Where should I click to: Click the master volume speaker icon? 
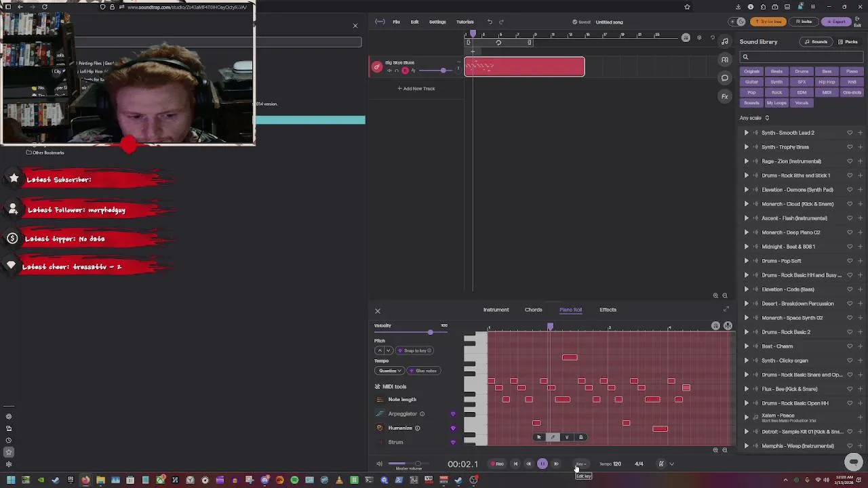(x=379, y=464)
